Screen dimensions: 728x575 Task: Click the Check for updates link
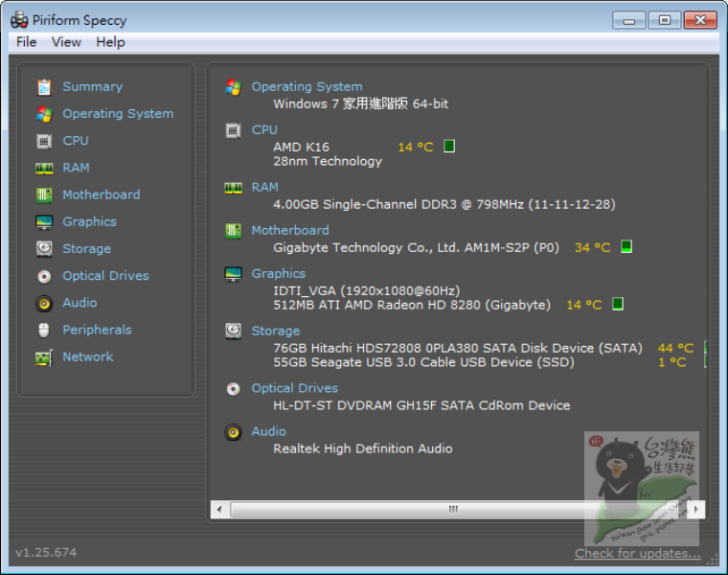pos(637,554)
